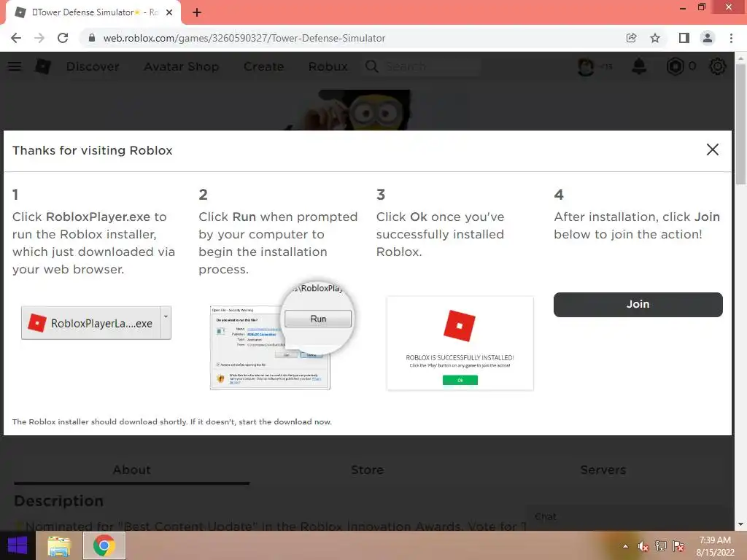Open a new browser tab
This screenshot has height=560, width=747.
tap(197, 12)
